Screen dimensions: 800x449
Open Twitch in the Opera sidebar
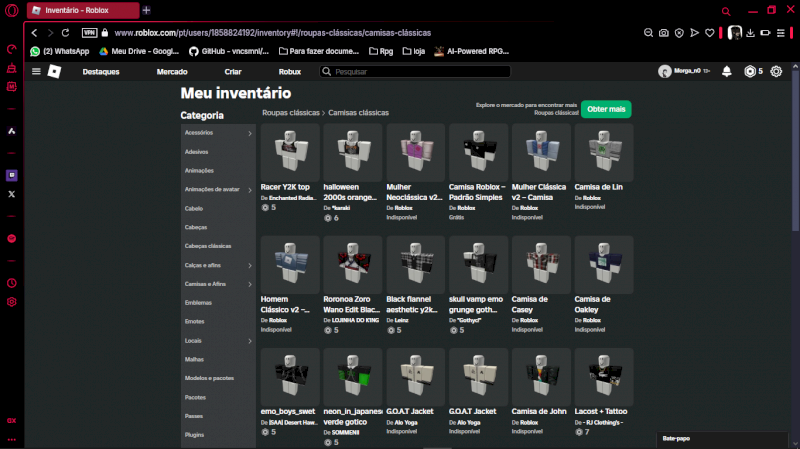[x=12, y=174]
